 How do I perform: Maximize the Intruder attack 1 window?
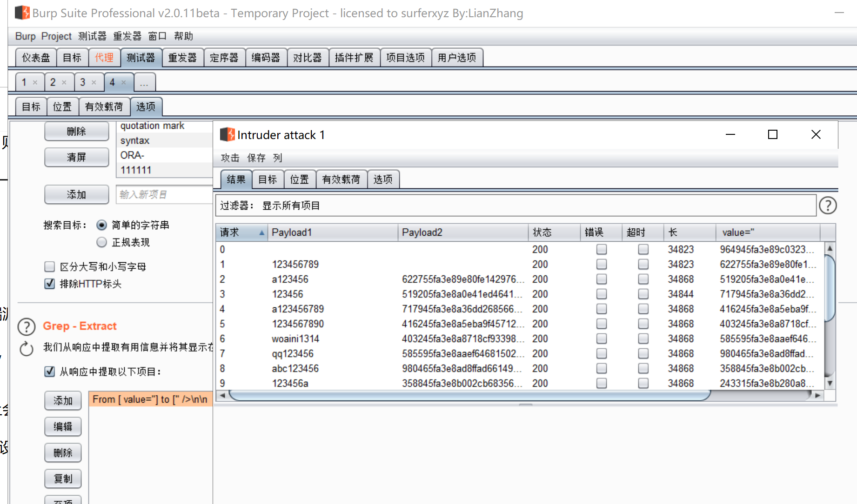point(773,134)
